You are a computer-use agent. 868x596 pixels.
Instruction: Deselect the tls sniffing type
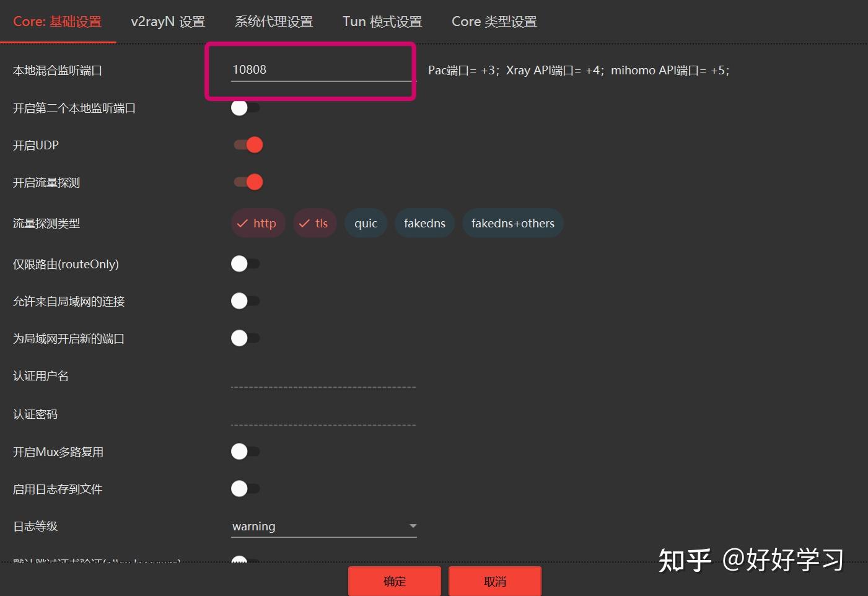click(315, 223)
